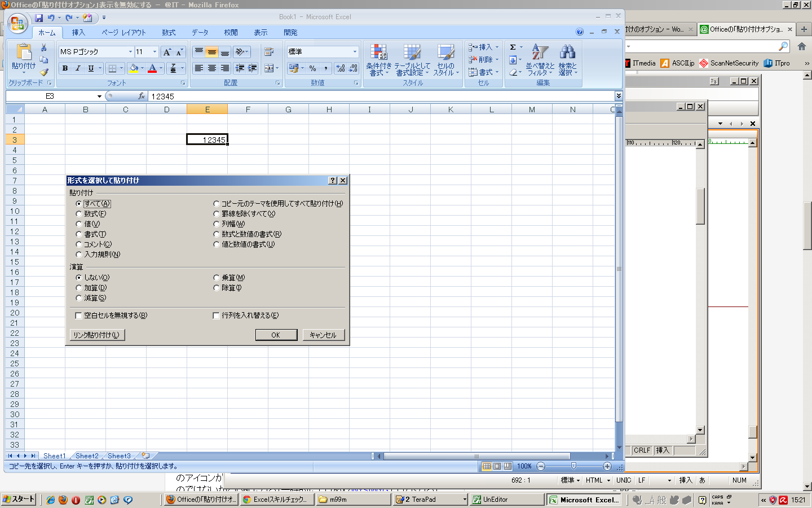This screenshot has height=508, width=812.
Task: Click the Italic formatting button
Action: tap(78, 68)
